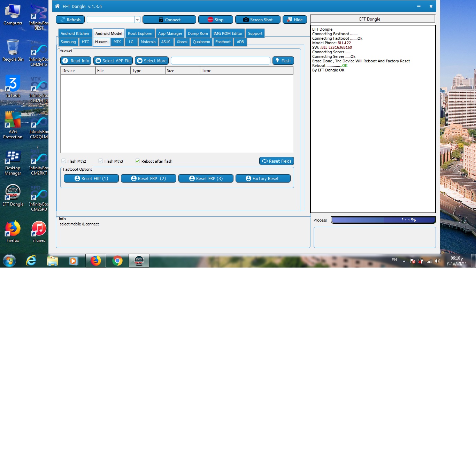Screen dimensions: 476x455
Task: Click the Refresh button
Action: pos(70,20)
